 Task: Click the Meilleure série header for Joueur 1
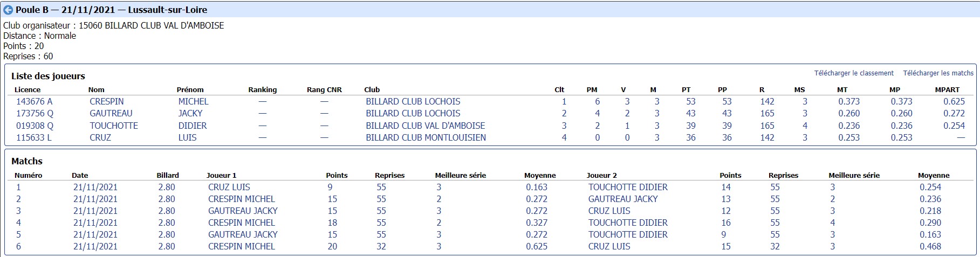460,175
